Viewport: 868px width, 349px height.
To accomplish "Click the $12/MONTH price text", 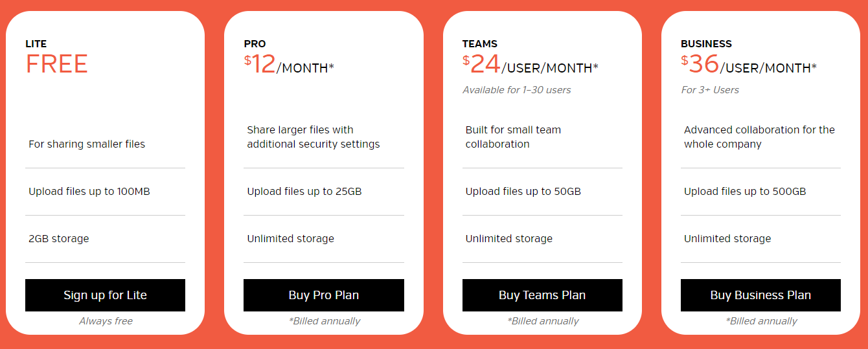I will (x=289, y=65).
